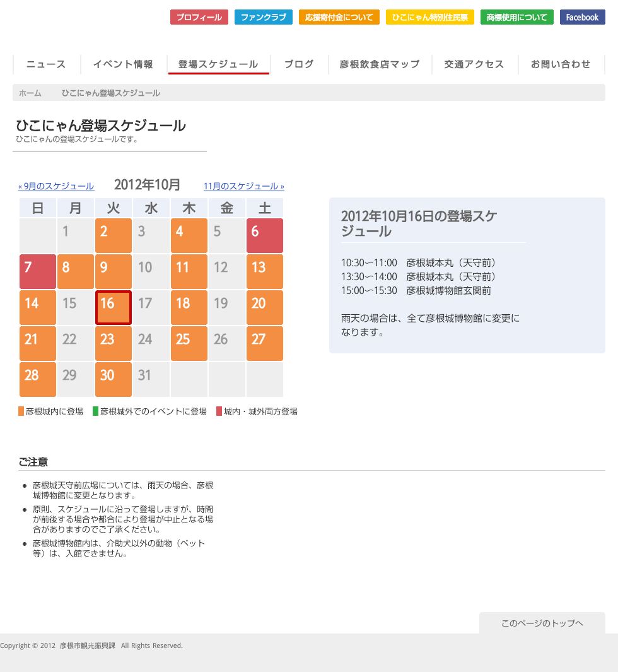Click the 10:30〜11:00 schedule entry
This screenshot has width=618, height=672.
(419, 262)
